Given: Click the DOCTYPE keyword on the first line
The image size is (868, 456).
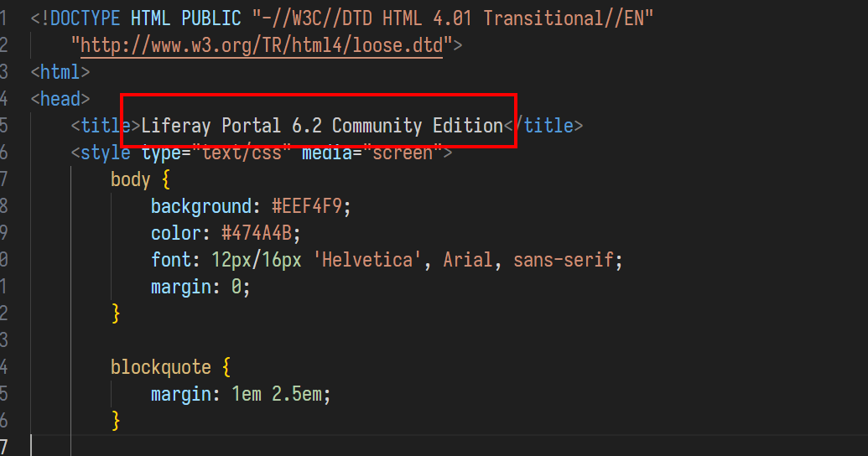Looking at the screenshot, I should click(x=85, y=18).
